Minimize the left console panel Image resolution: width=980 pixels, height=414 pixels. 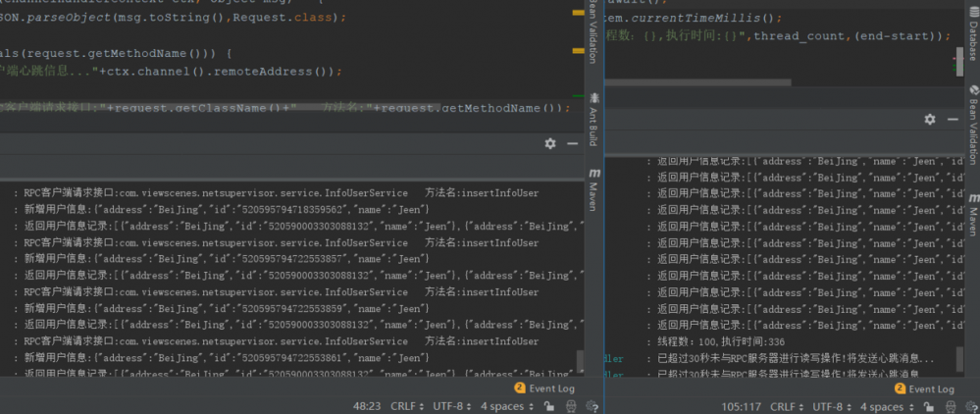point(573,143)
